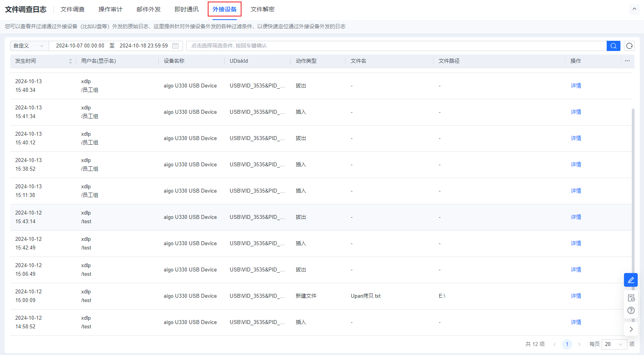Image resolution: width=644 pixels, height=355 pixels.
Task: Click the blue edit pencil floating button
Action: (x=631, y=280)
